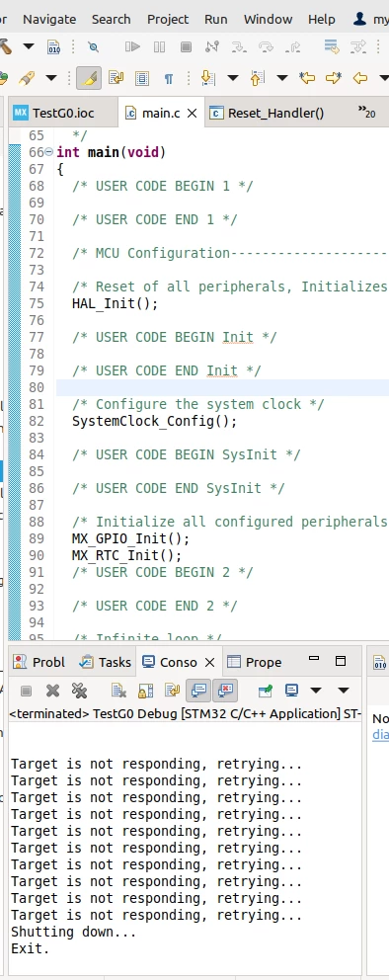The image size is (389, 980).
Task: Click the binary file toolbar icon
Action: pyautogui.click(x=53, y=46)
